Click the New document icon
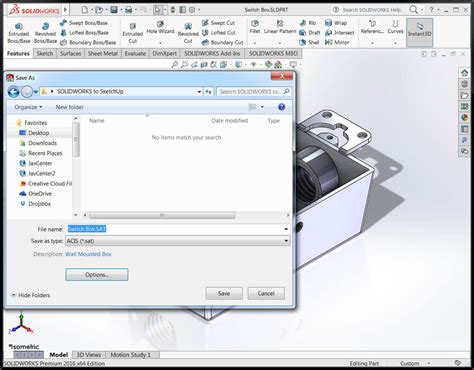 (x=85, y=10)
